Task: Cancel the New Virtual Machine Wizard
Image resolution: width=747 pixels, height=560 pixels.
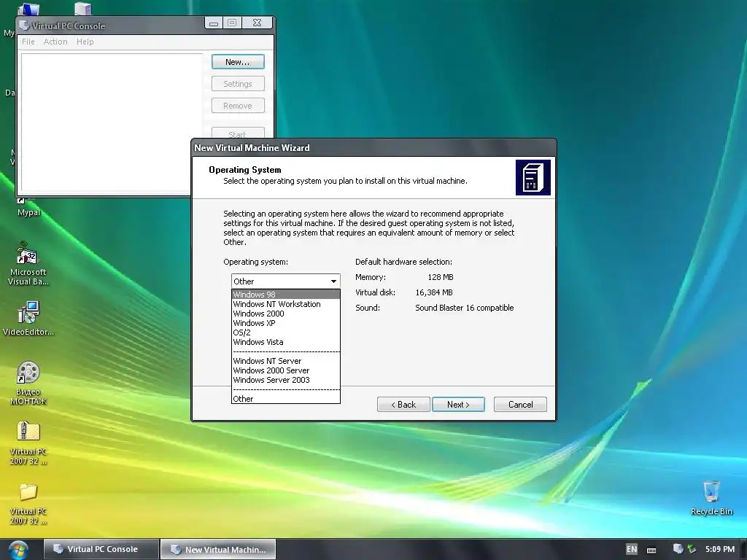Action: coord(520,404)
